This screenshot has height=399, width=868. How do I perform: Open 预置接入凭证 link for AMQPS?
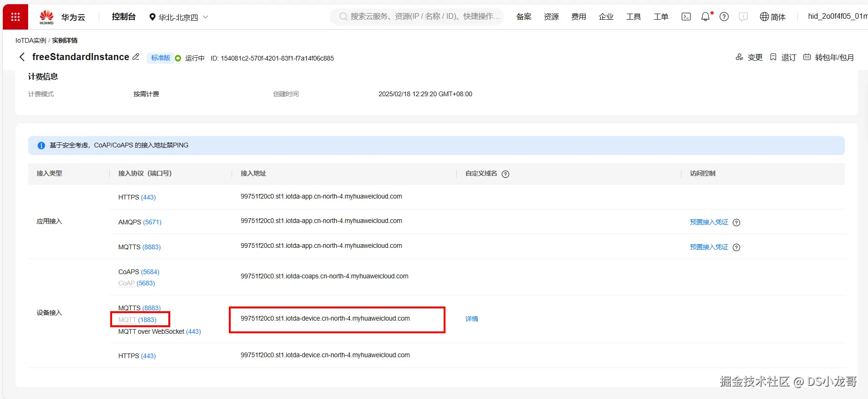coord(709,223)
